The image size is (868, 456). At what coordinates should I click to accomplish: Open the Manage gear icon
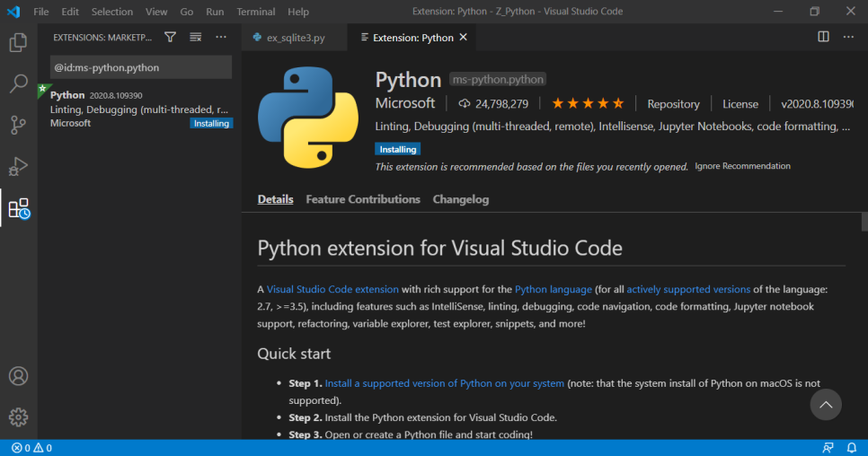(x=18, y=417)
